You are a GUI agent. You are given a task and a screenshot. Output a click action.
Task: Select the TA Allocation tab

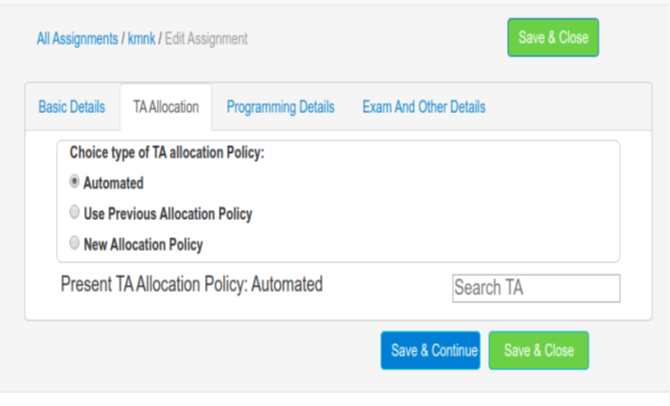[166, 107]
